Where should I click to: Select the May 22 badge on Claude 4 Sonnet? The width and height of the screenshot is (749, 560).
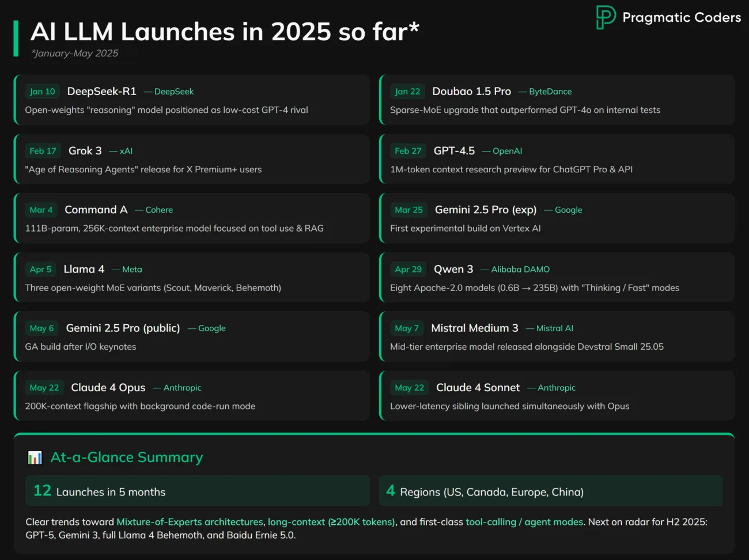click(x=409, y=388)
